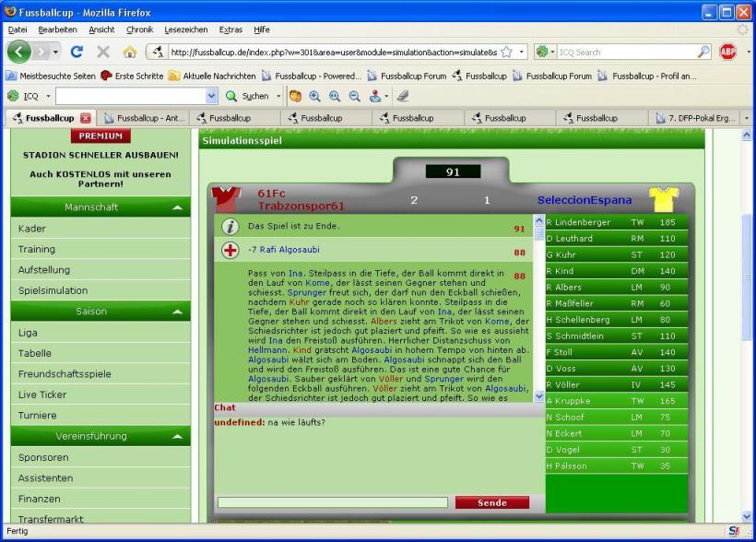
Task: Open Spielsimulation in the sidebar
Action: pyautogui.click(x=53, y=290)
